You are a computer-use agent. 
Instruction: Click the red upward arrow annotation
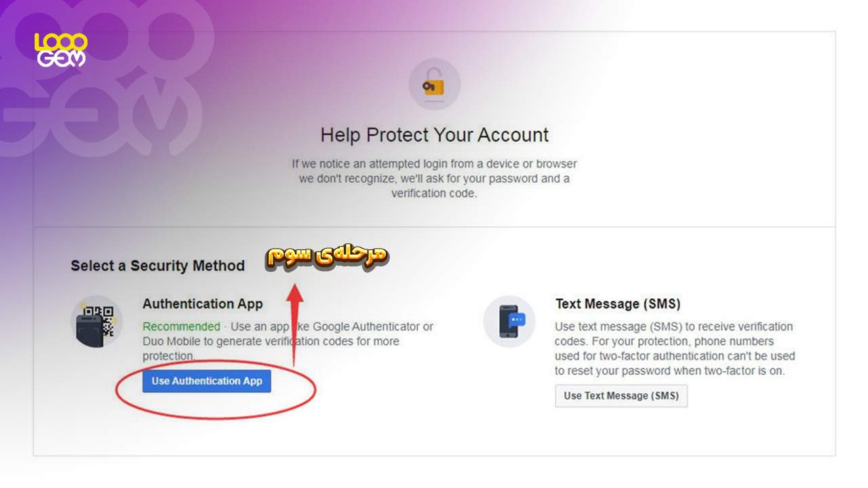click(x=294, y=325)
